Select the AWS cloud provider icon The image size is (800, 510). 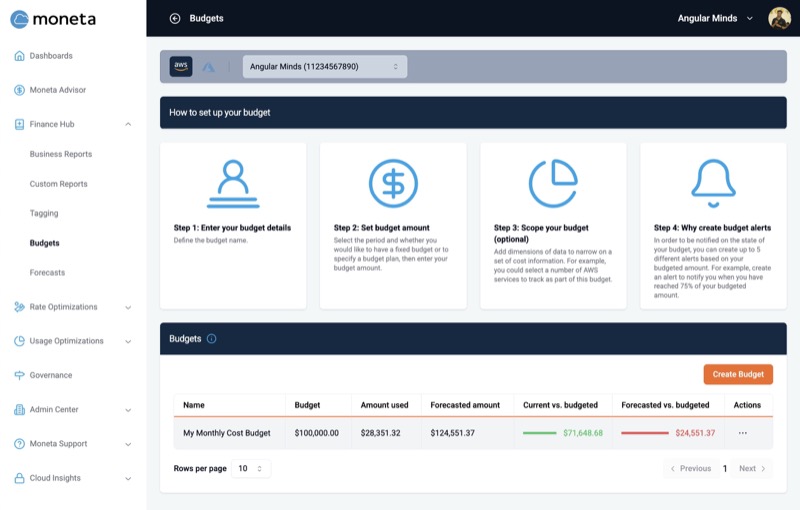click(x=181, y=67)
